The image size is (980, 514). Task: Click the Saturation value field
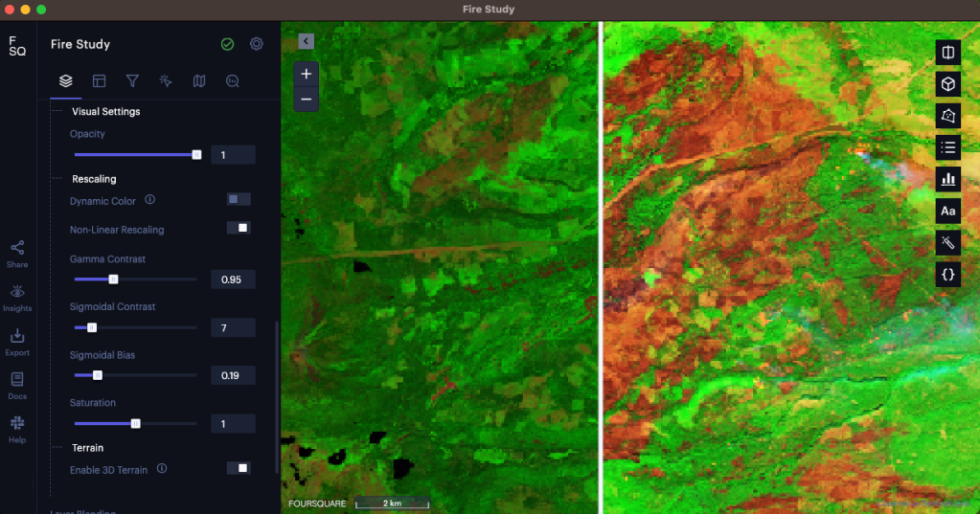pyautogui.click(x=233, y=423)
